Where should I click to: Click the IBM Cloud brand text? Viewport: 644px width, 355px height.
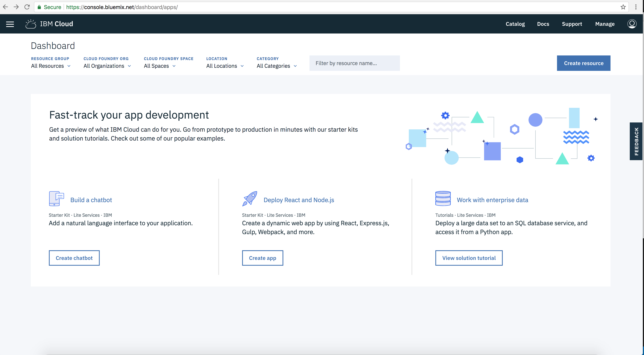[x=57, y=24]
